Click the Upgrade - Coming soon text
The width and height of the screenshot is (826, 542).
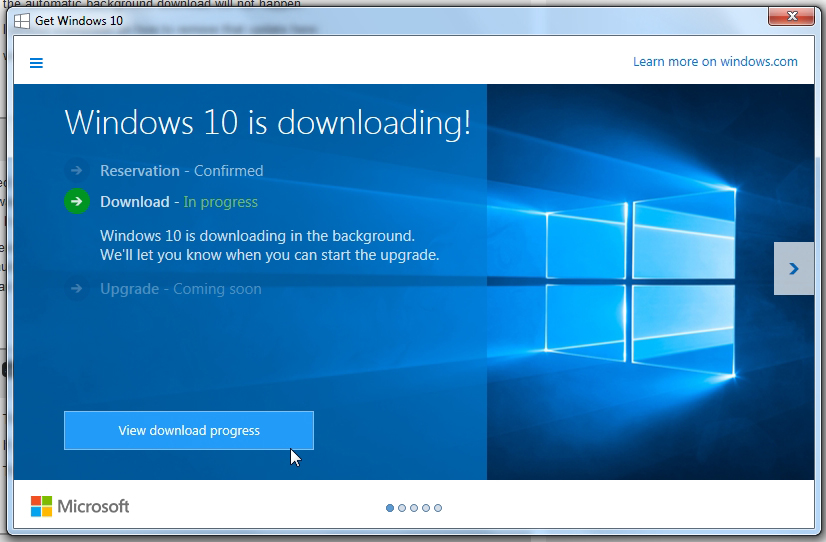tap(181, 289)
